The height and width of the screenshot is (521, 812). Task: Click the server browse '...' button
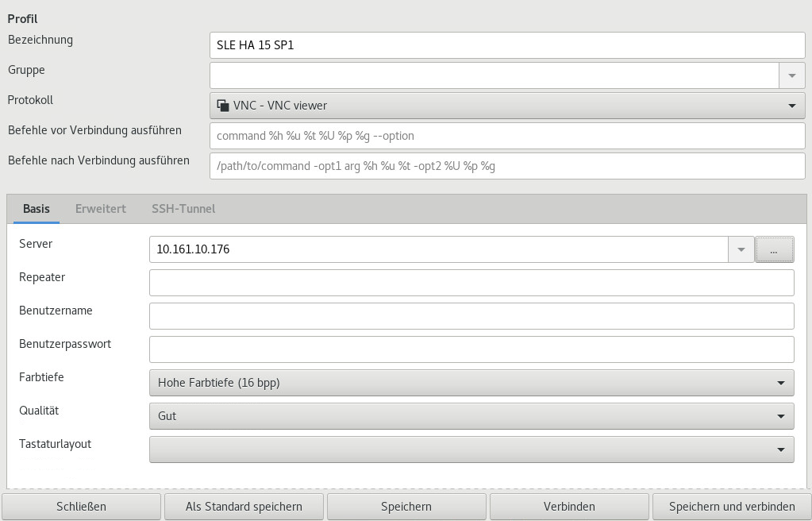[774, 249]
